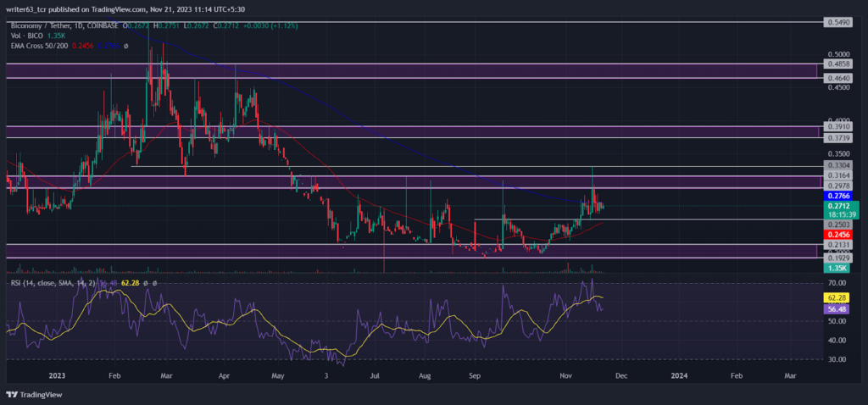Click the 2023 label on time axis

57,375
